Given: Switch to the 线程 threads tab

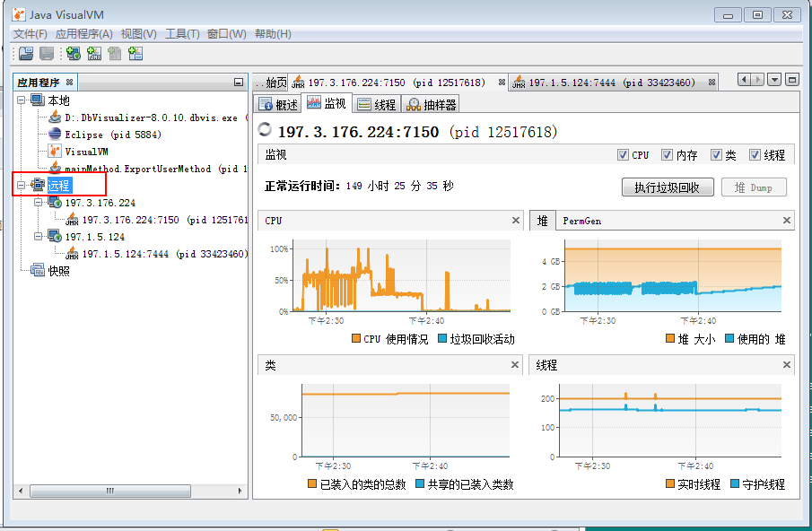Looking at the screenshot, I should coord(377,105).
